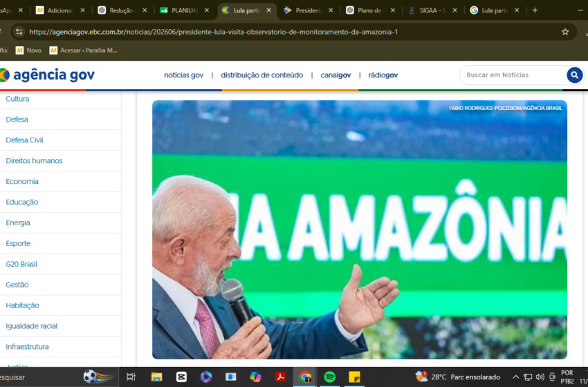Open new browser tab with plus button

(x=535, y=10)
